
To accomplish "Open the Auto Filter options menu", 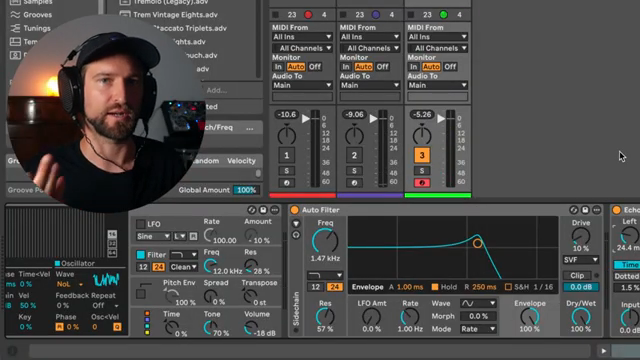I will click(x=597, y=210).
